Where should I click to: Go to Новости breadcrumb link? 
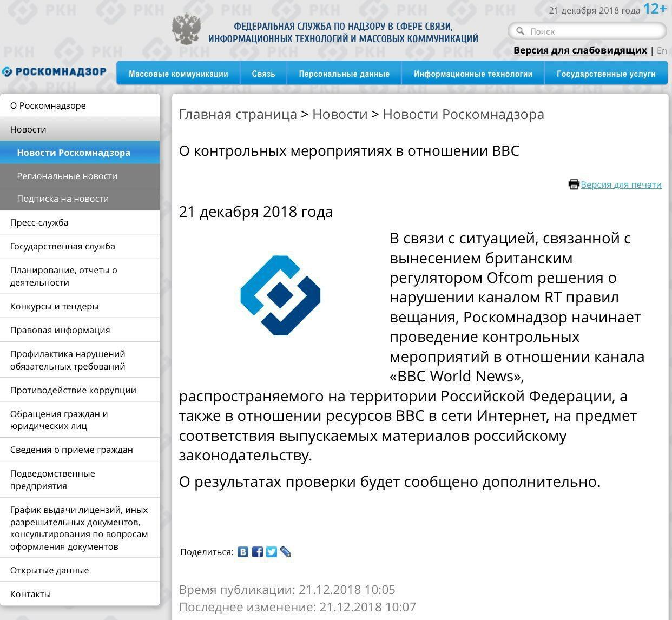click(340, 114)
